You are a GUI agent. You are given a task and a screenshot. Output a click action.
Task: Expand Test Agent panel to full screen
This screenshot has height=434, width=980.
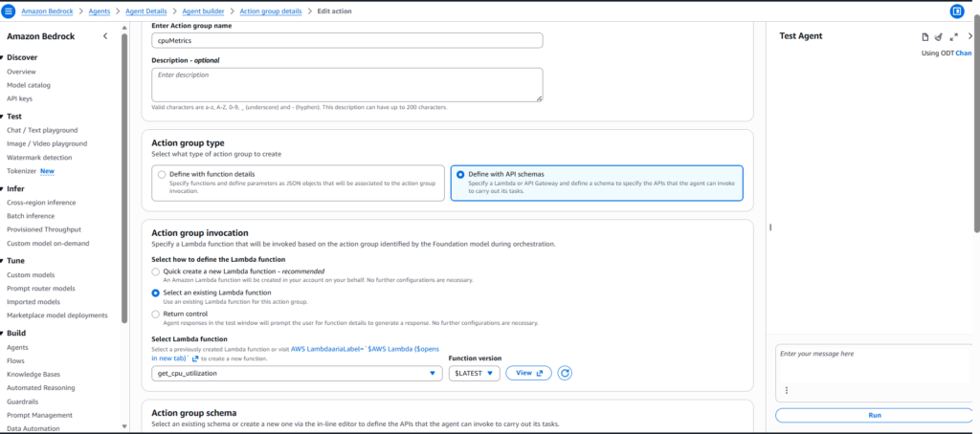pos(954,36)
